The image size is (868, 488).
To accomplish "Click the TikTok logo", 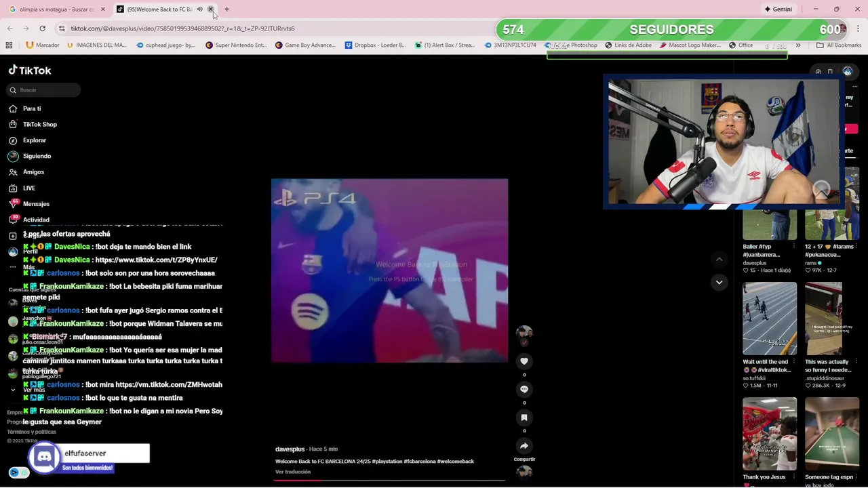I will (x=30, y=70).
